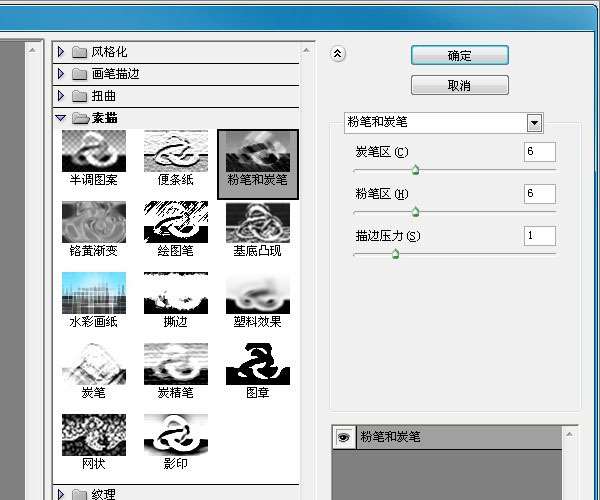
Task: Click the 纹理 folder icon
Action: point(80,494)
